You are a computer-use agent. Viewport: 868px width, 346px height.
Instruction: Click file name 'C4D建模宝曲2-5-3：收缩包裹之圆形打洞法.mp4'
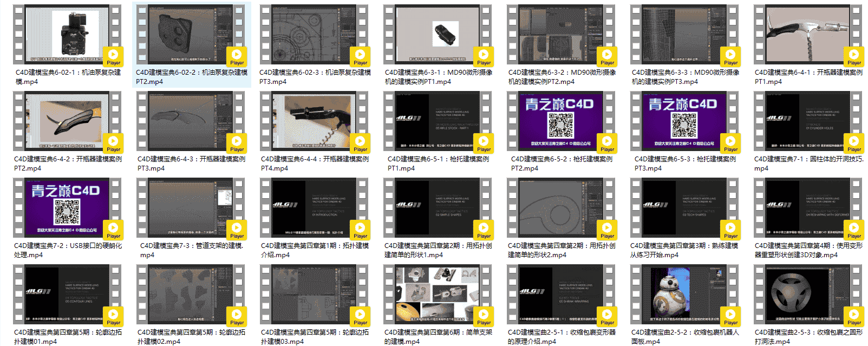[x=809, y=337]
